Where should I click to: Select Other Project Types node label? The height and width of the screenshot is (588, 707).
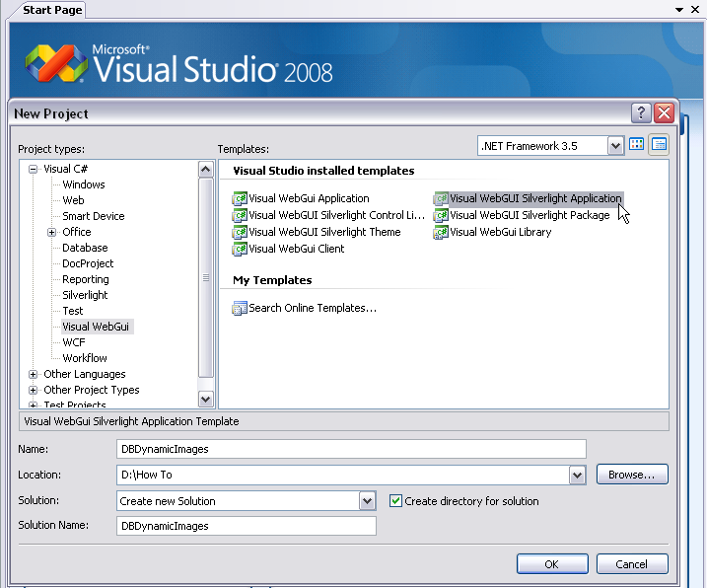[92, 390]
